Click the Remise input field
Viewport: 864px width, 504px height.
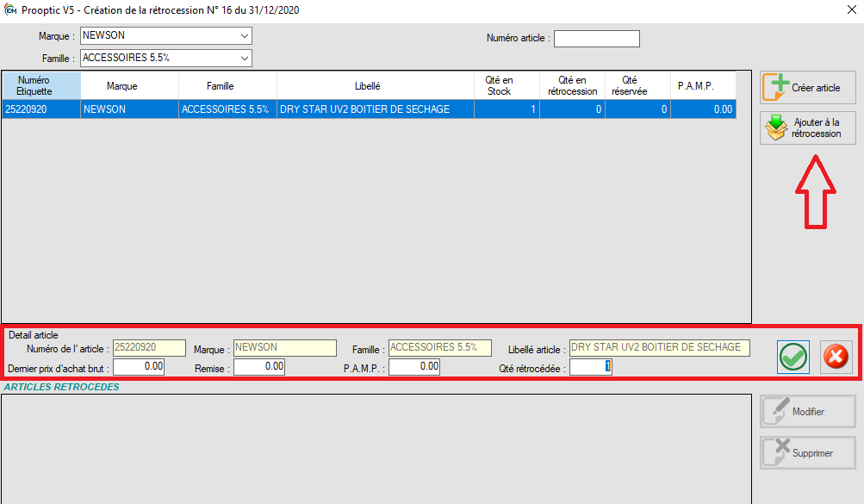pyautogui.click(x=259, y=367)
